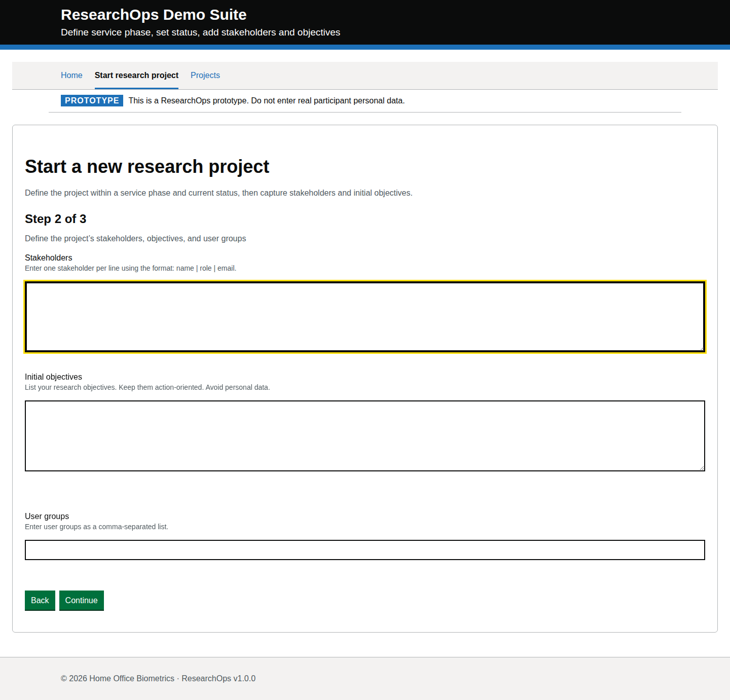This screenshot has height=700, width=730.
Task: Click the User groups input field
Action: [x=364, y=550]
